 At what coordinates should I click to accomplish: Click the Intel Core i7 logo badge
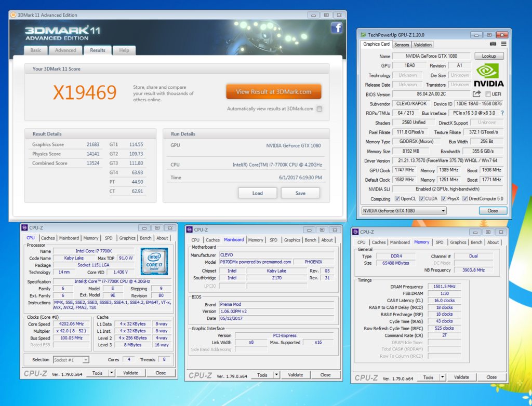[154, 261]
